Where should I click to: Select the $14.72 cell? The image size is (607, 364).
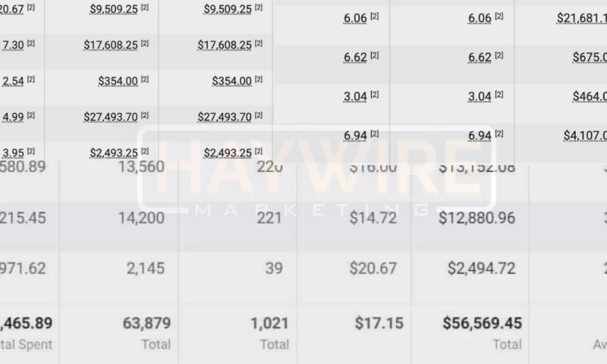376,218
